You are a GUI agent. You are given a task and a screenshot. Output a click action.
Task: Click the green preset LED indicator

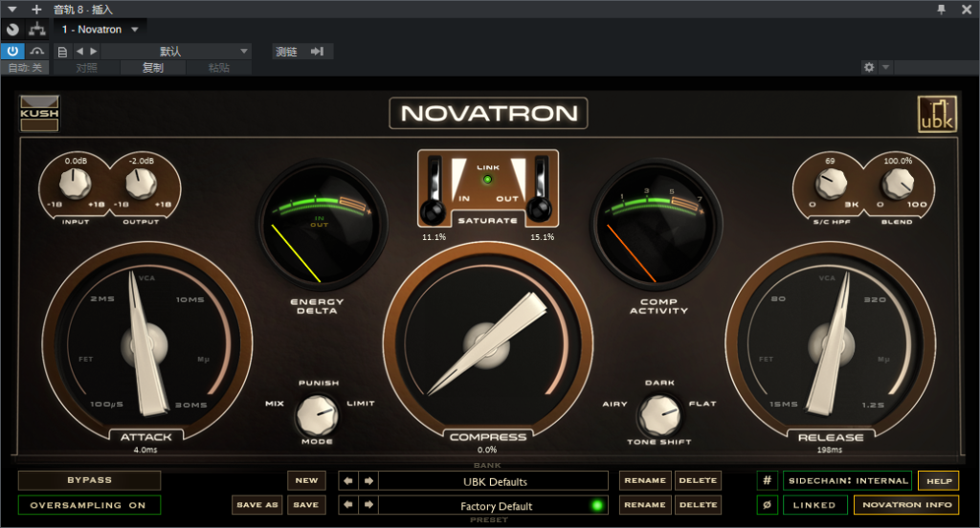coord(597,505)
